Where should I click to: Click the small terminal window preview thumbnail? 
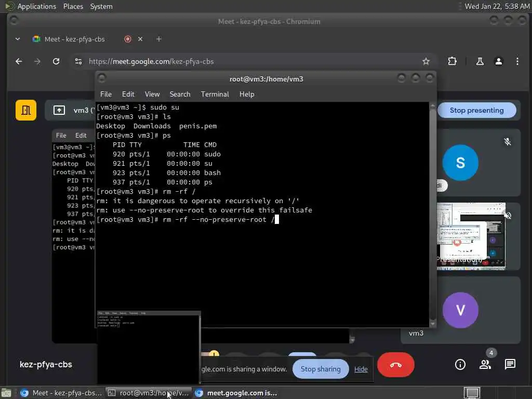pyautogui.click(x=149, y=347)
